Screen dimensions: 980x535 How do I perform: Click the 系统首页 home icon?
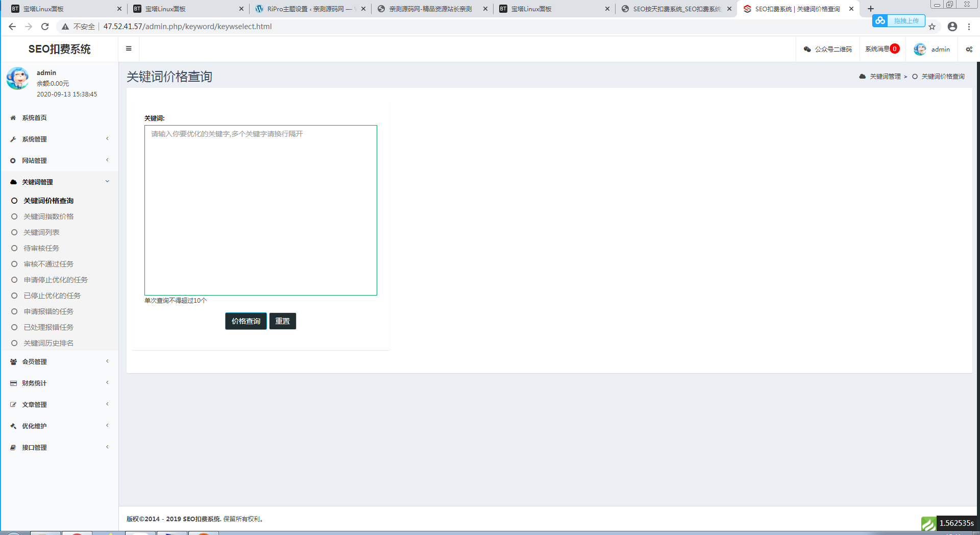tap(13, 118)
